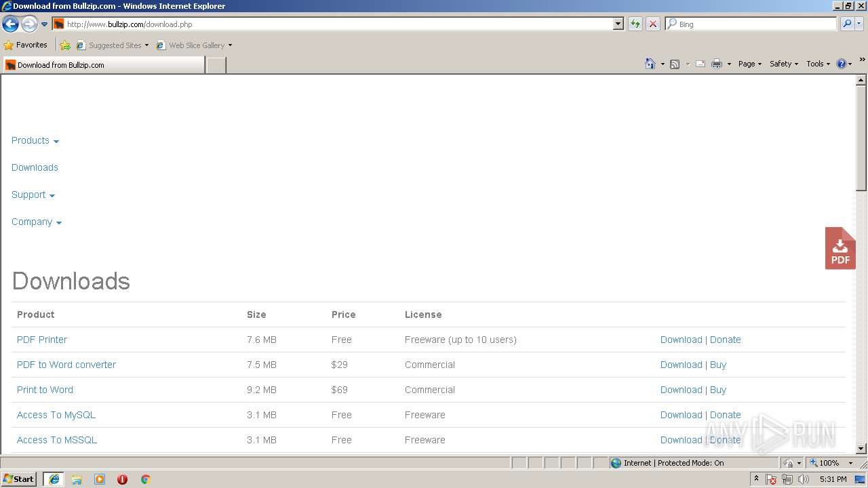
Task: Click Download for PDF to Word converter
Action: (681, 365)
